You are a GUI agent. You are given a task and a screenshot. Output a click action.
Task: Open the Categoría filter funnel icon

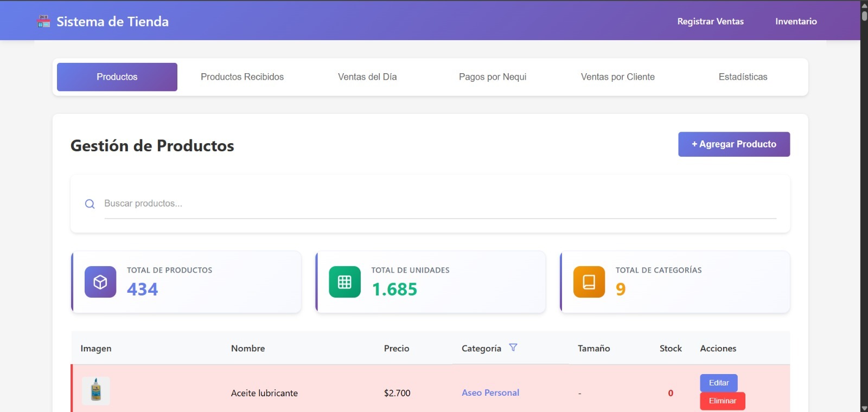click(513, 347)
